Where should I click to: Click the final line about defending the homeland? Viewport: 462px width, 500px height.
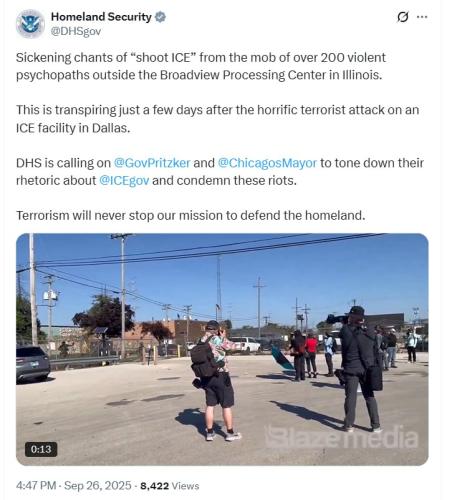(191, 215)
